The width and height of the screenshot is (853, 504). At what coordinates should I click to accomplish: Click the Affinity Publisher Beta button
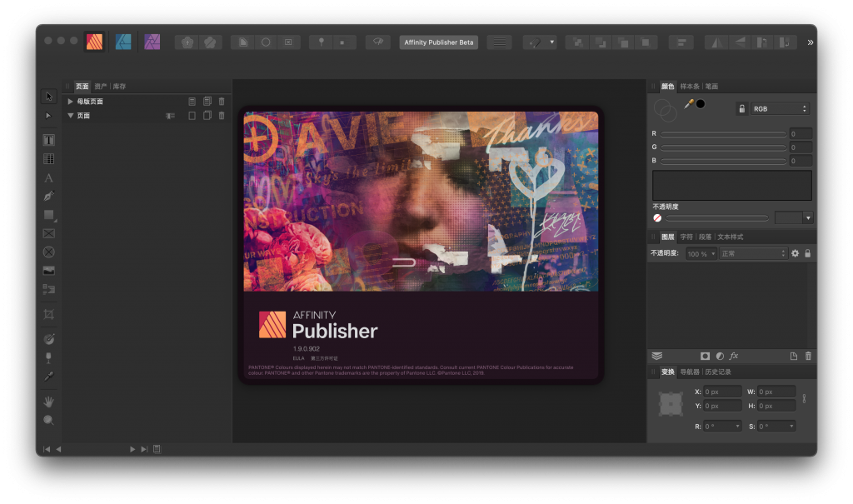click(439, 42)
